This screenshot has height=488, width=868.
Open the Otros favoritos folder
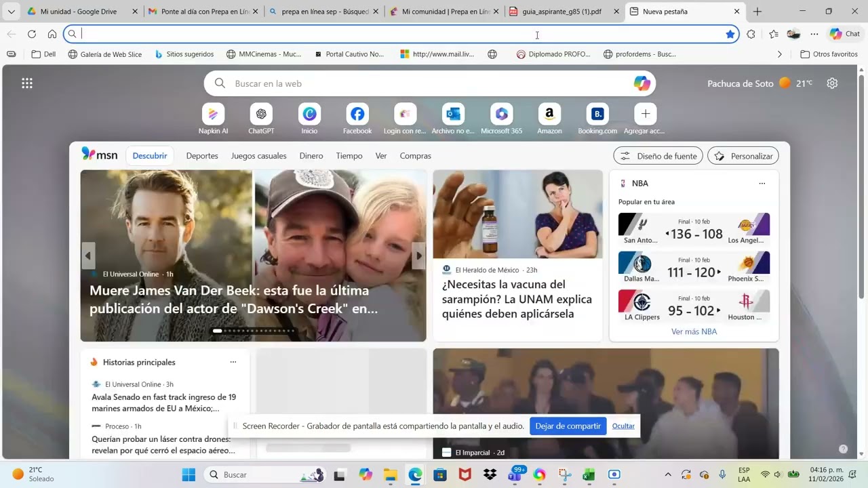(829, 54)
